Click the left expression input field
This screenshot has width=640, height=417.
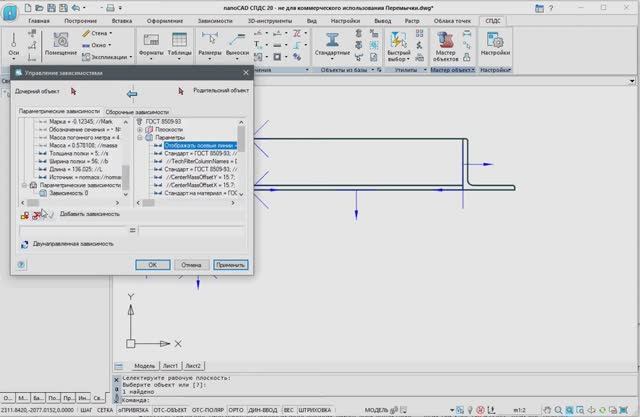click(x=73, y=231)
